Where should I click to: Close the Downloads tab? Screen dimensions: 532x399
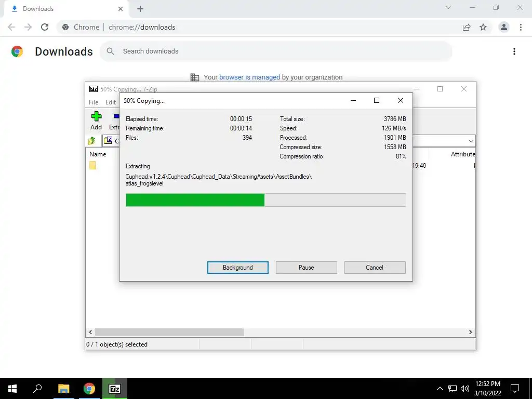pos(121,9)
